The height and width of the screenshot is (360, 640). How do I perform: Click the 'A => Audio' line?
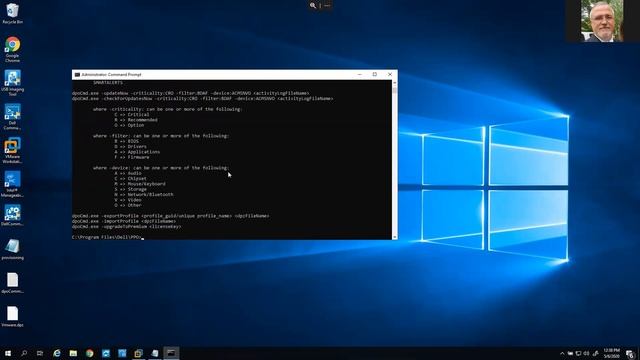[128, 173]
